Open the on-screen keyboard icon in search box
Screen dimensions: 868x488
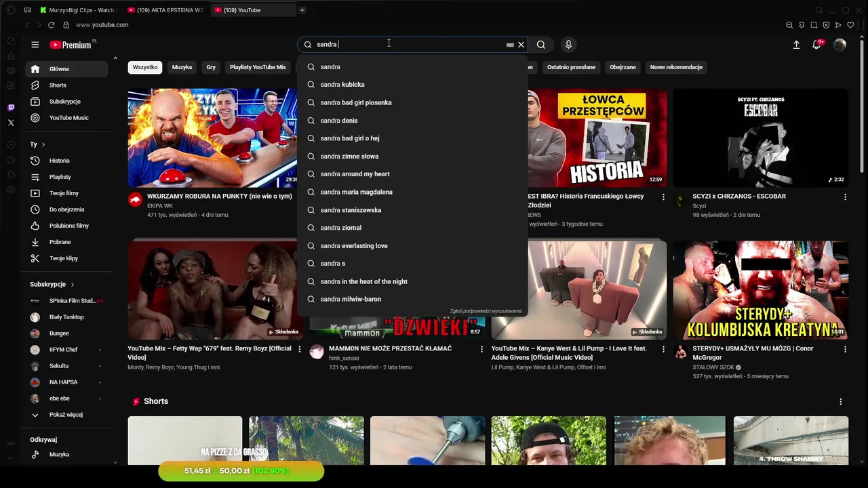point(510,45)
